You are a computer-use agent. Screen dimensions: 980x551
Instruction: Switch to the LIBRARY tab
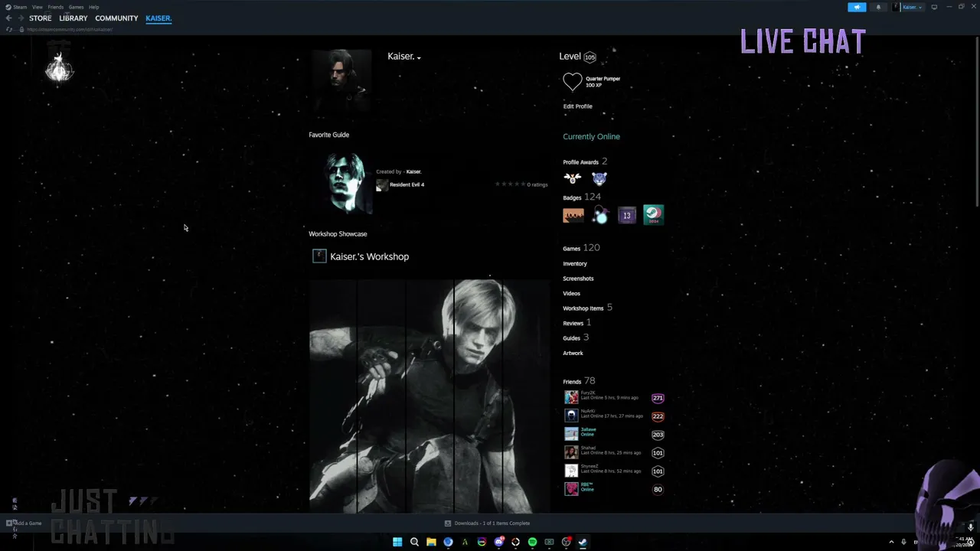click(x=73, y=18)
